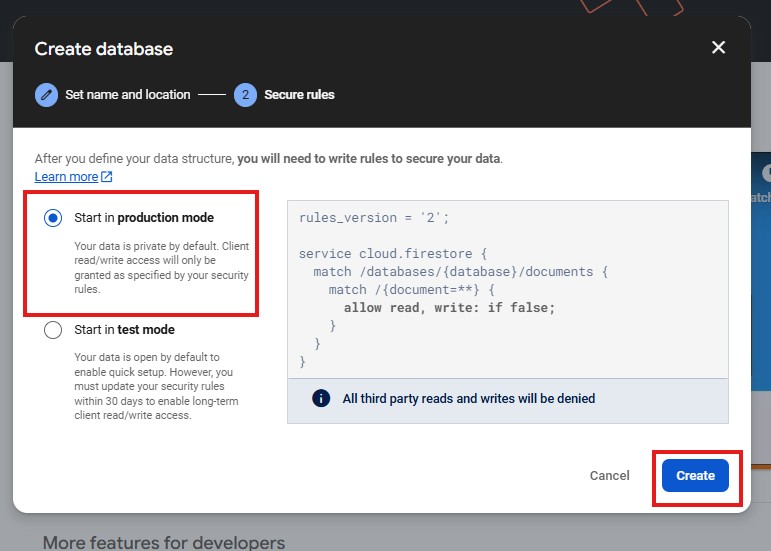The width and height of the screenshot is (771, 551).
Task: Click the info icon in the denial notice
Action: pyautogui.click(x=321, y=398)
